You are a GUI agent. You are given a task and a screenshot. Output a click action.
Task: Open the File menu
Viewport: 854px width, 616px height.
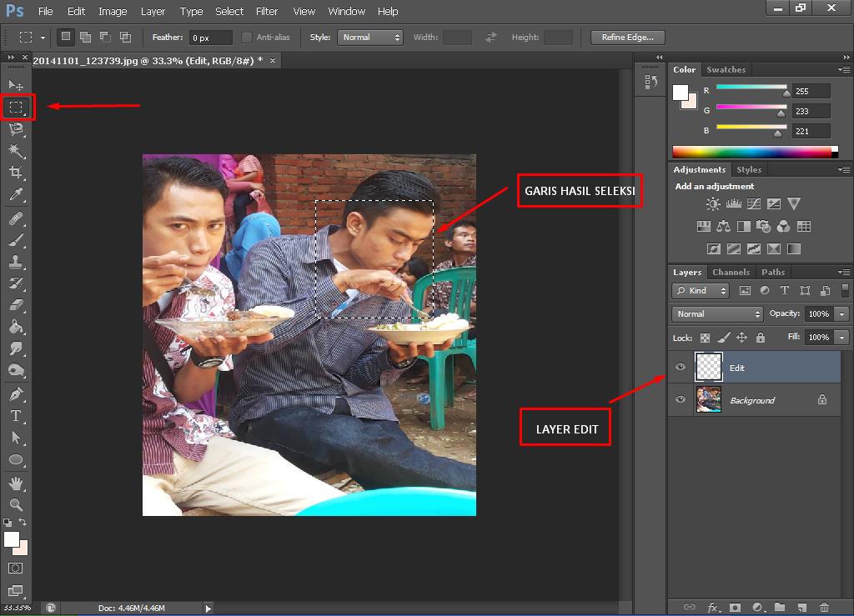coord(45,11)
